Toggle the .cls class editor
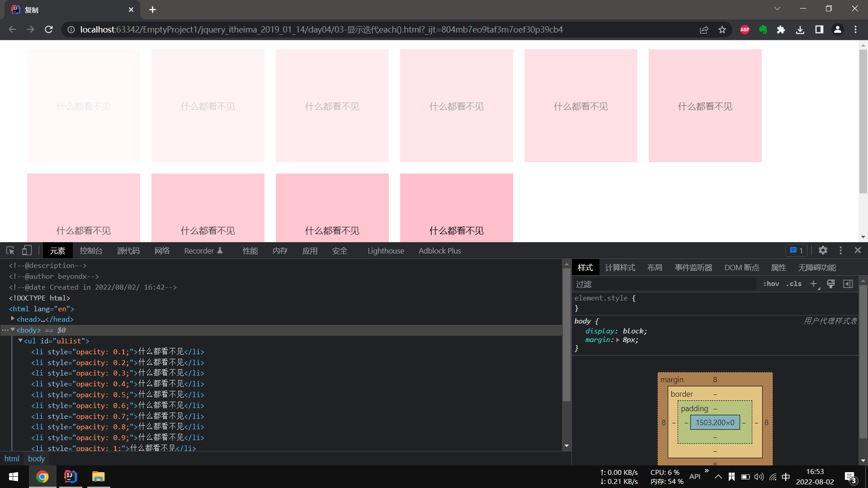The width and height of the screenshot is (868, 488). 793,284
